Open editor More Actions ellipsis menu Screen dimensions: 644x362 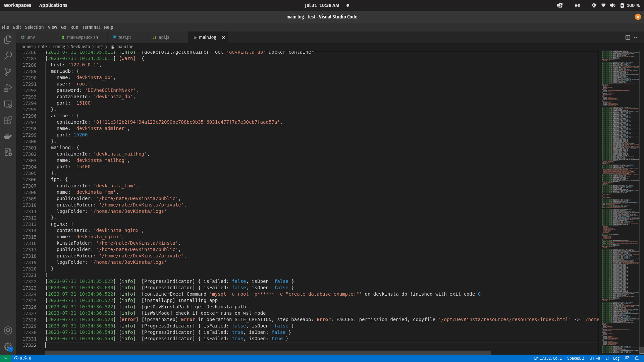pyautogui.click(x=636, y=38)
